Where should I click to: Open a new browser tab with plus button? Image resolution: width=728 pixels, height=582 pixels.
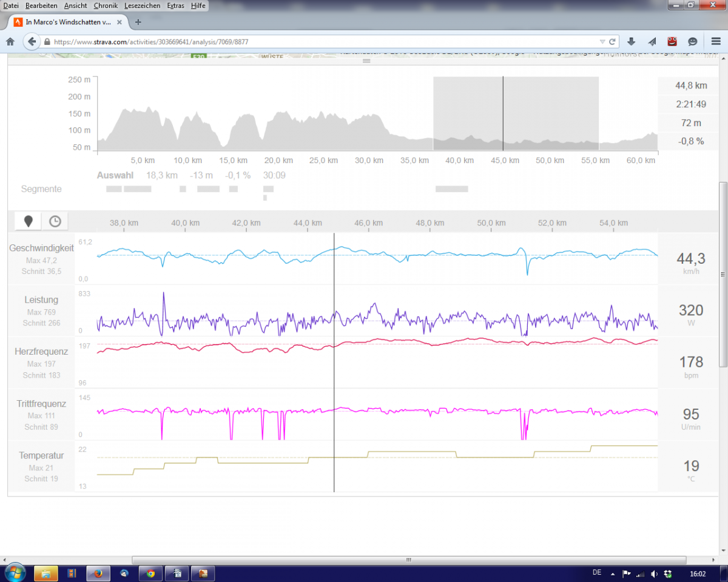pos(138,22)
